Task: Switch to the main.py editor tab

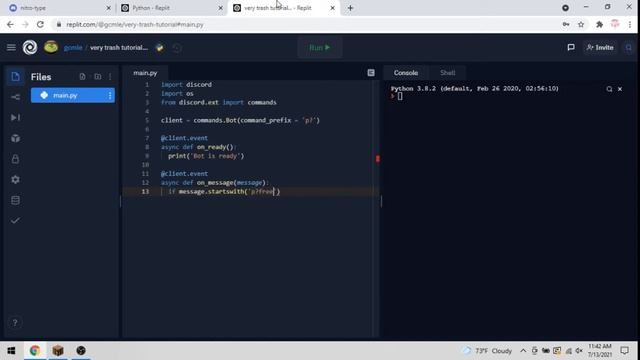Action: click(145, 73)
